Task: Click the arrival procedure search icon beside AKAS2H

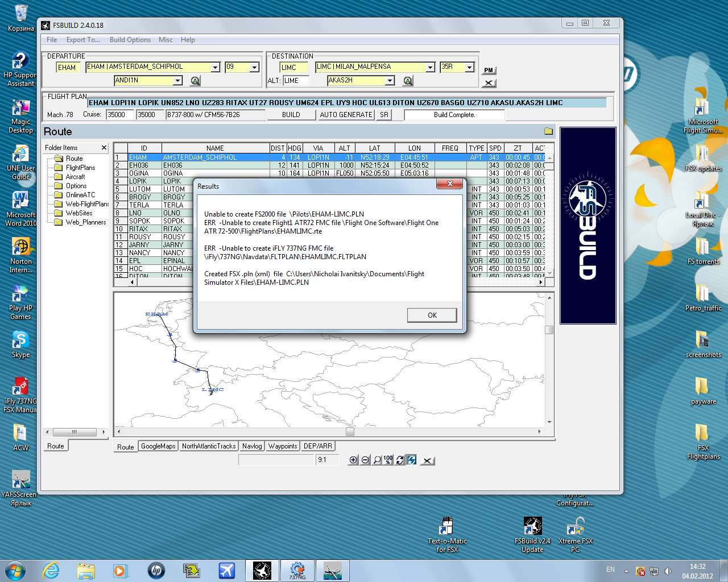Action: pos(408,81)
